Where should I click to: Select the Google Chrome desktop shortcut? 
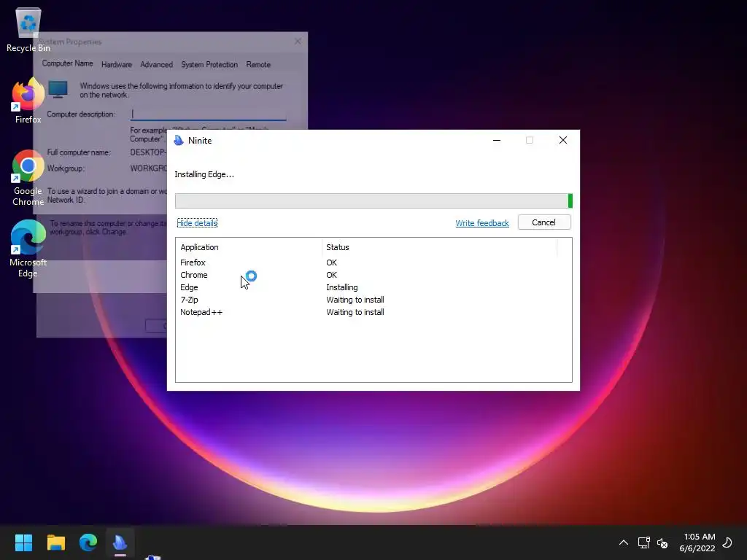point(28,178)
